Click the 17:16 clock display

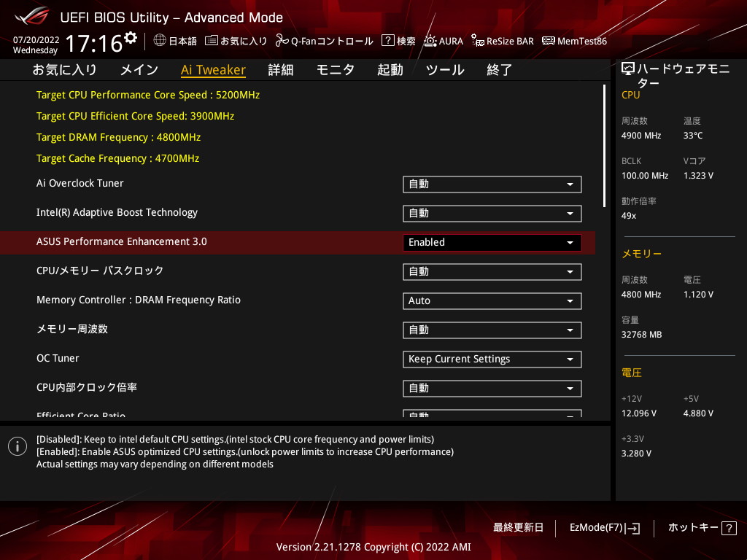tap(94, 44)
